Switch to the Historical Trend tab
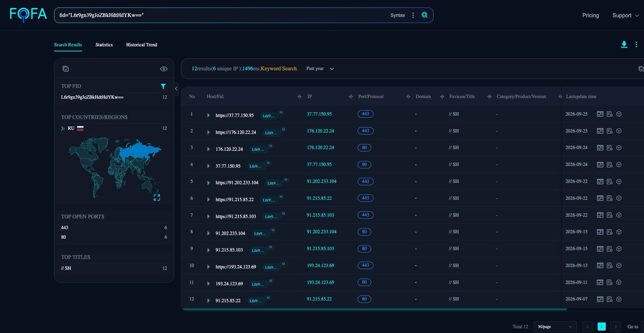The width and height of the screenshot is (644, 333). tap(142, 45)
